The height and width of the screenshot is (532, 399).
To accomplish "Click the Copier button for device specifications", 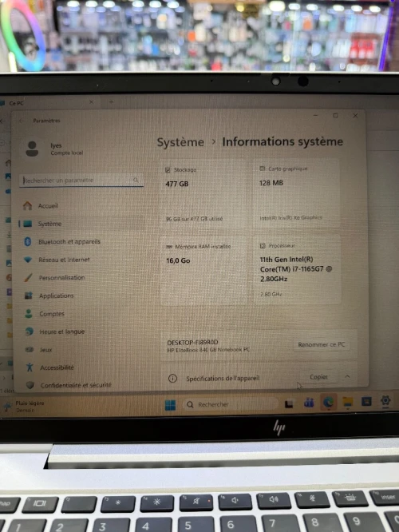I will 318,376.
